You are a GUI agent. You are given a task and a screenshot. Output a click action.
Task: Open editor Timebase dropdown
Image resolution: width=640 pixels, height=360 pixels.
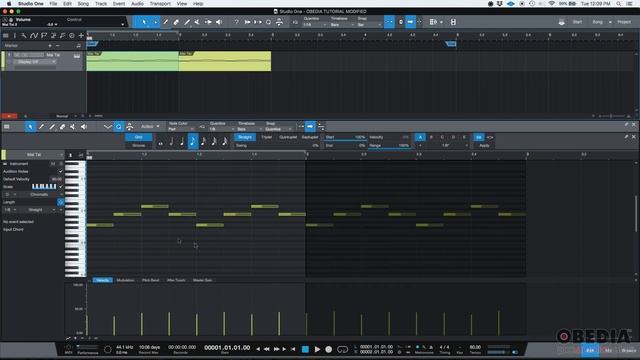249,129
